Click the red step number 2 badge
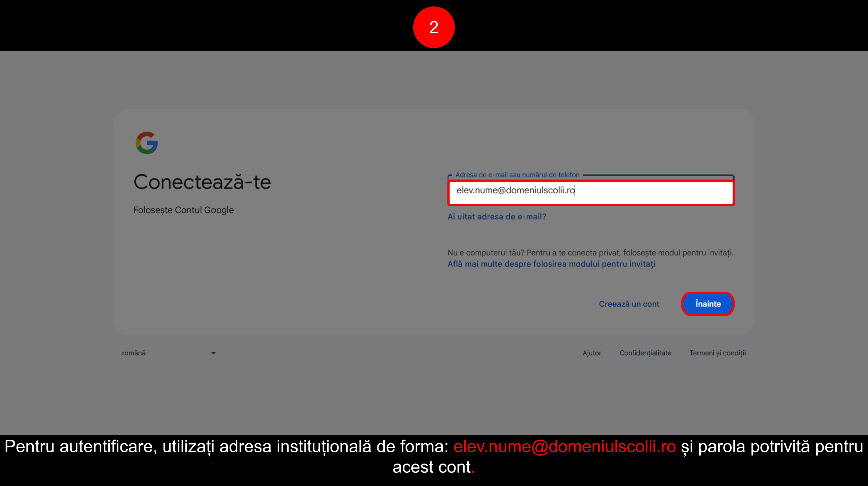 click(x=434, y=27)
